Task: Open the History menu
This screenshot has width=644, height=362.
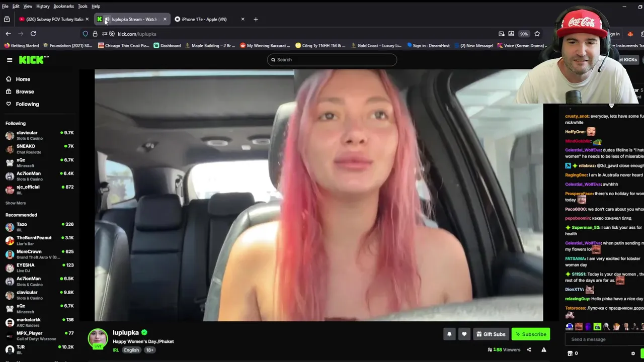Action: 43,6
